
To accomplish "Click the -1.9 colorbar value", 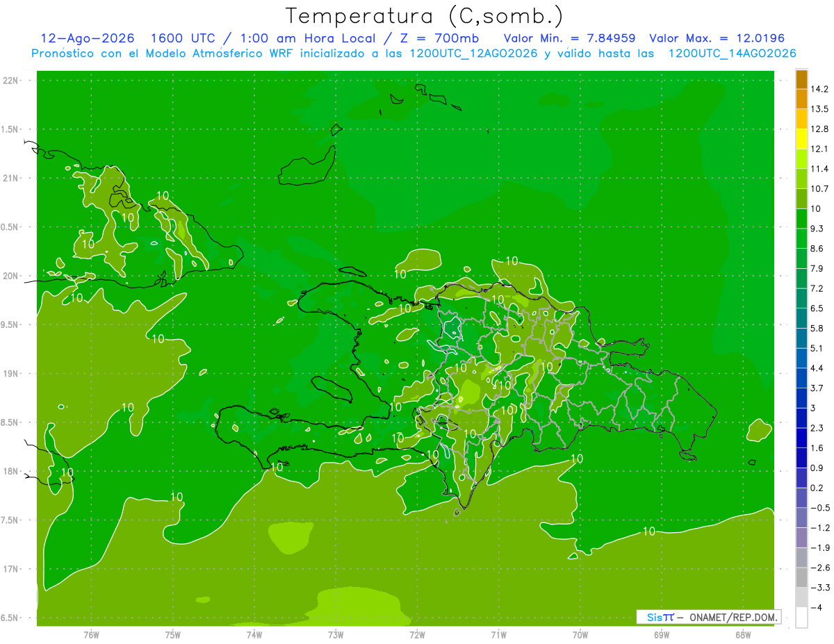I will tap(819, 548).
